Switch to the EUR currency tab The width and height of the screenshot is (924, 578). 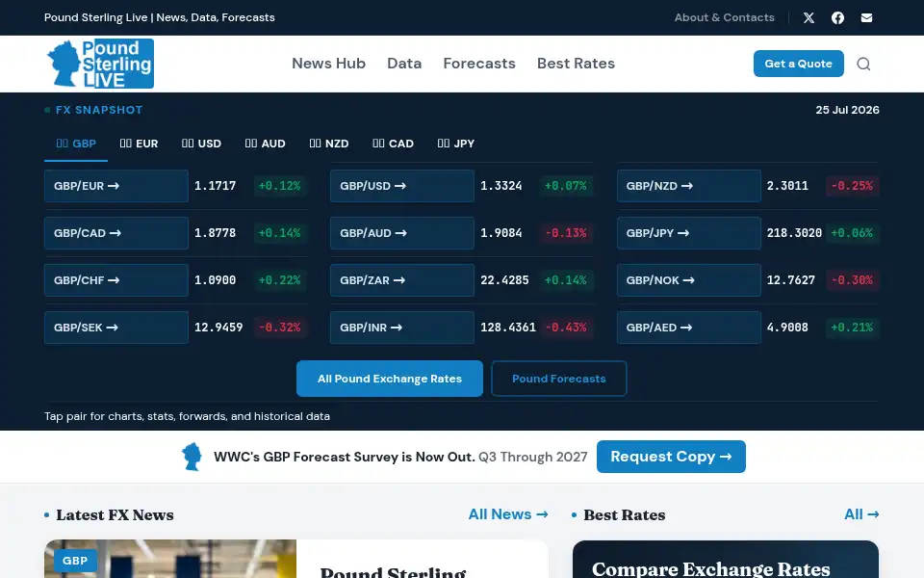(x=139, y=144)
